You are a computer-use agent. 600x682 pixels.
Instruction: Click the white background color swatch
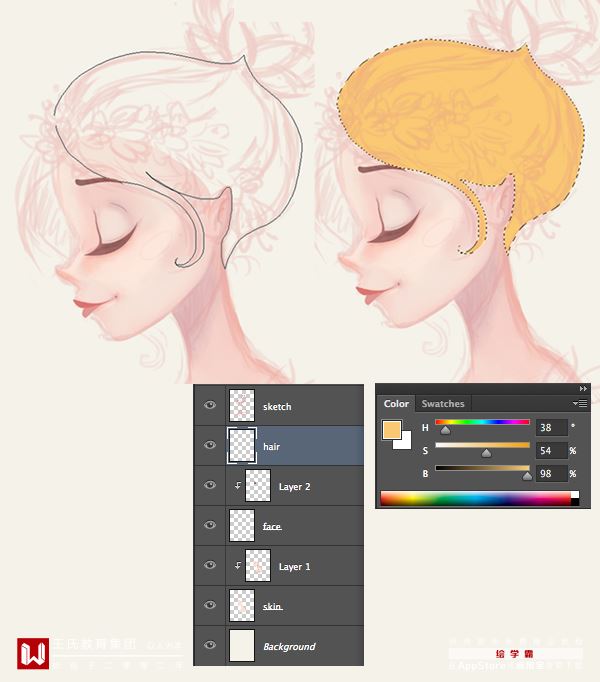pyautogui.click(x=405, y=443)
